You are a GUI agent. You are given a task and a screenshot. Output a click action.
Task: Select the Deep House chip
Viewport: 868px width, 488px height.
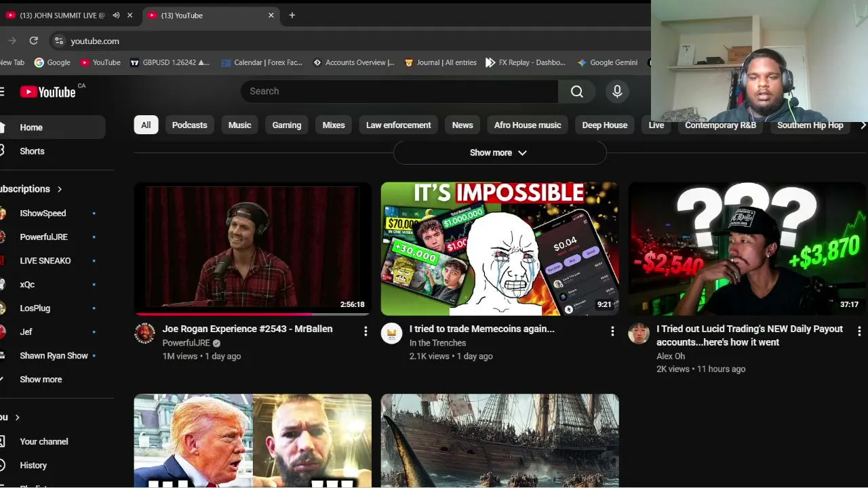605,125
